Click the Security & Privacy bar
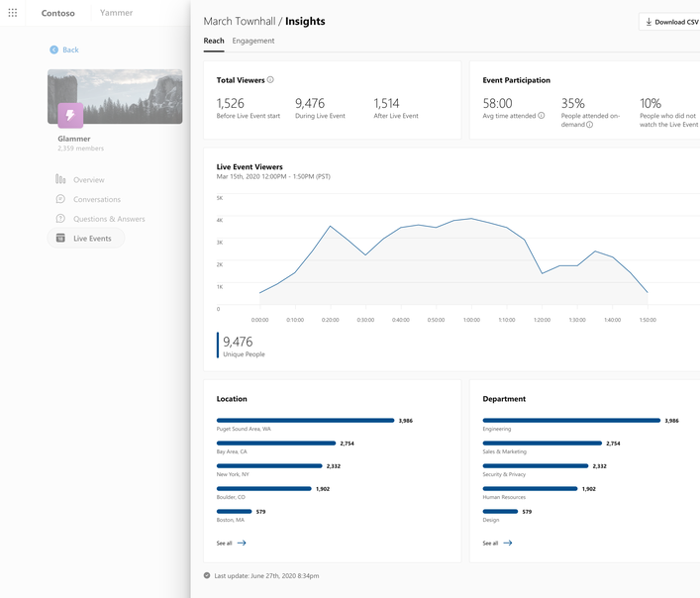Screen dimensions: 700x598 [536, 466]
